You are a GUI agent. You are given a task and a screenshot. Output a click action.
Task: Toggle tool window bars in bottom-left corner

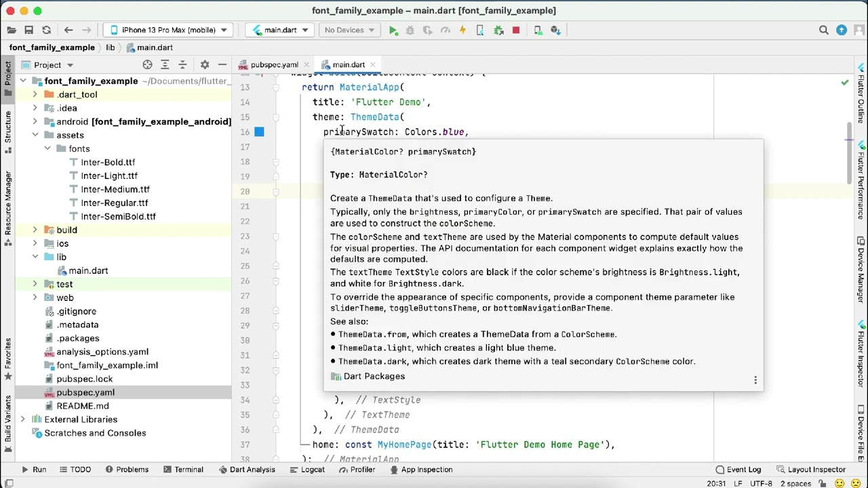pos(9,483)
